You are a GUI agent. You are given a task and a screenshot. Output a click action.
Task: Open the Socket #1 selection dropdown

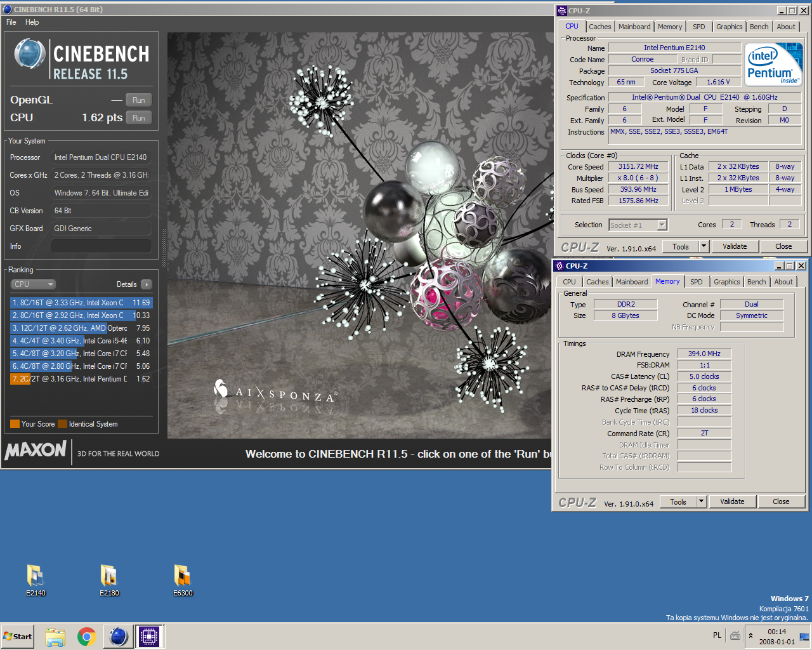click(638, 225)
